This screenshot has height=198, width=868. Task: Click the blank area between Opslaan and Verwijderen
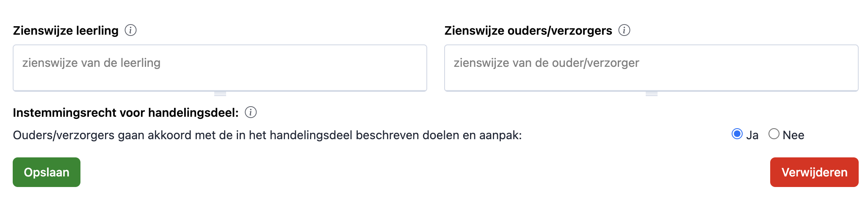click(423, 172)
